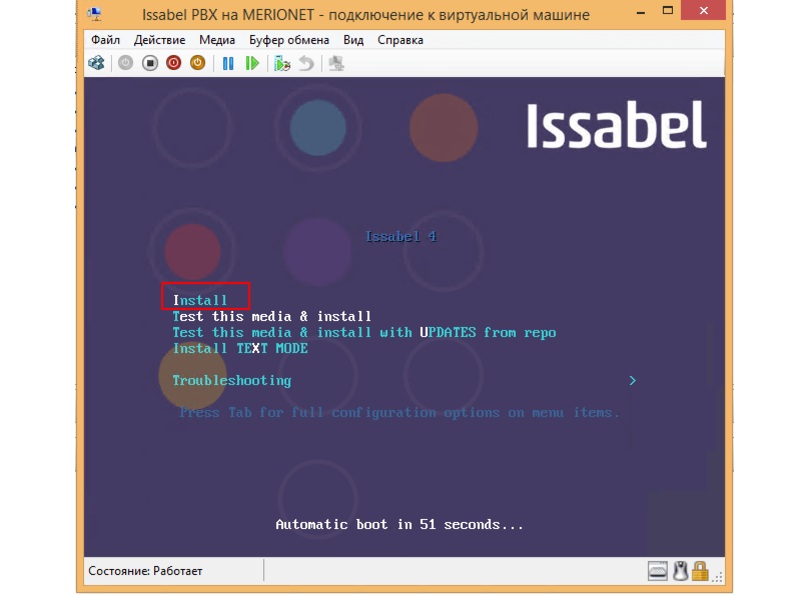This screenshot has height=595, width=801.
Task: Click the red Shut Down icon
Action: pyautogui.click(x=174, y=63)
